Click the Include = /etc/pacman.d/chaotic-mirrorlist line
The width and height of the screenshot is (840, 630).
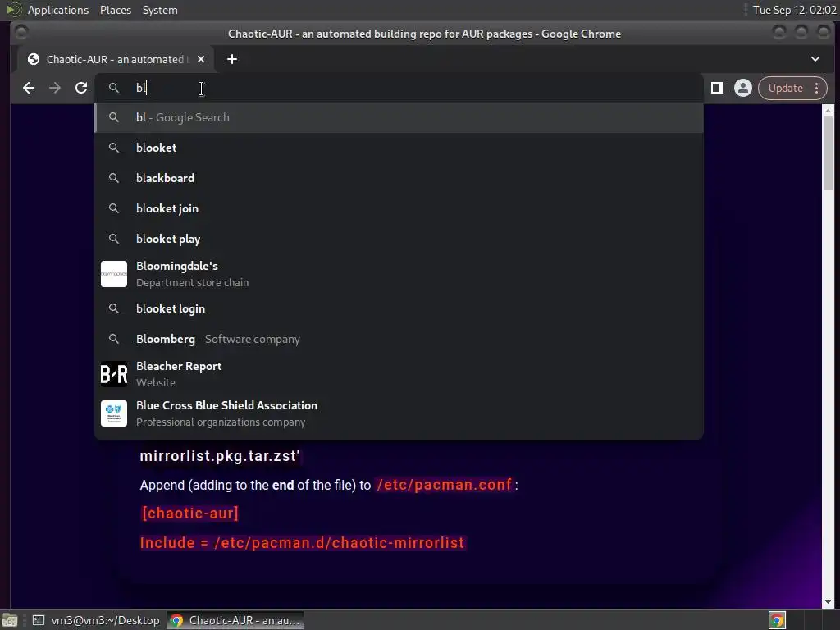pos(303,543)
